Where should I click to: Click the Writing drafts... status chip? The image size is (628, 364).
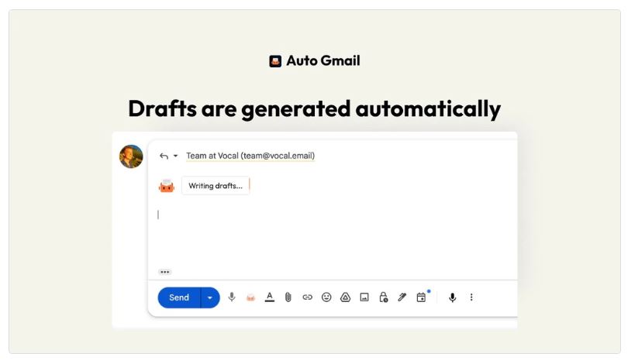[216, 186]
